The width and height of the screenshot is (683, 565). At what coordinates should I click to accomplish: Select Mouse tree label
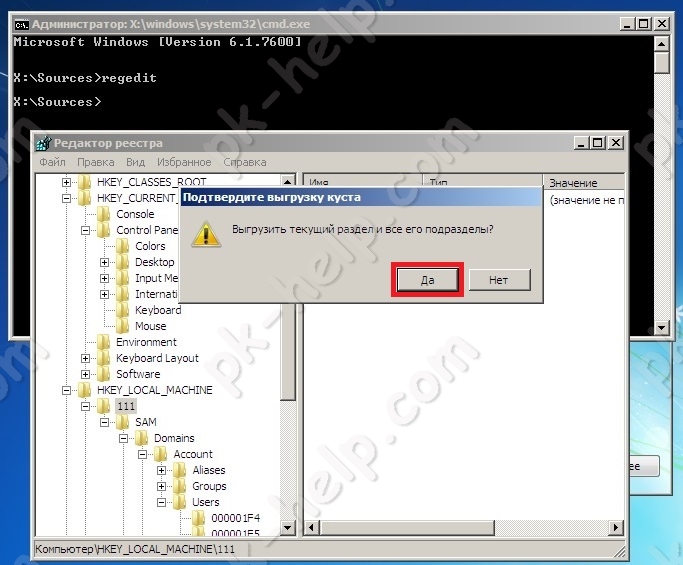[x=151, y=326]
